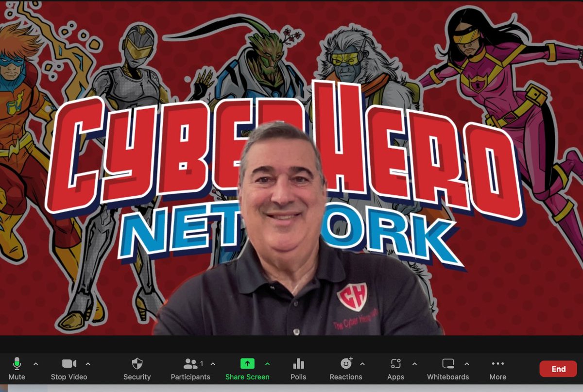This screenshot has height=392, width=583.
Task: Expand the arrow beside Reactions
Action: coord(362,363)
